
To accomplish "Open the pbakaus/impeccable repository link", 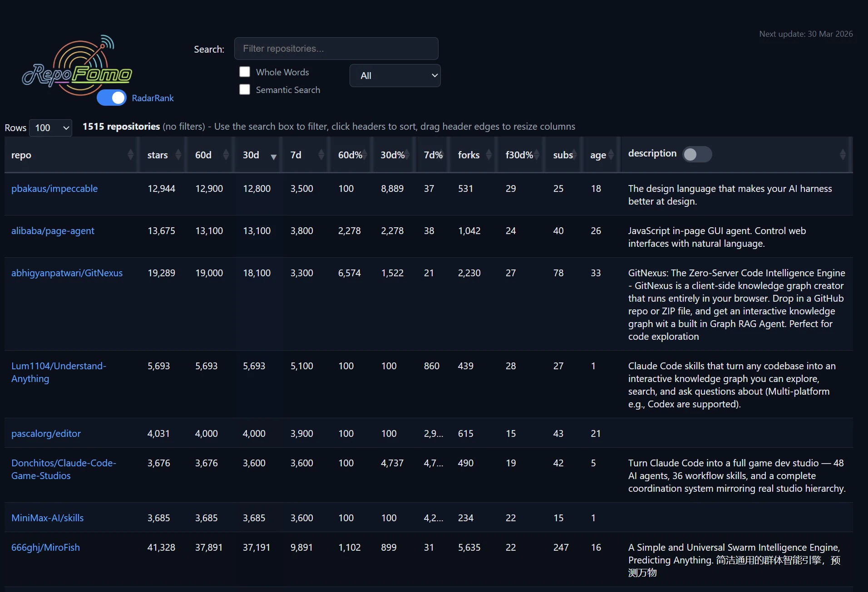I will (54, 189).
